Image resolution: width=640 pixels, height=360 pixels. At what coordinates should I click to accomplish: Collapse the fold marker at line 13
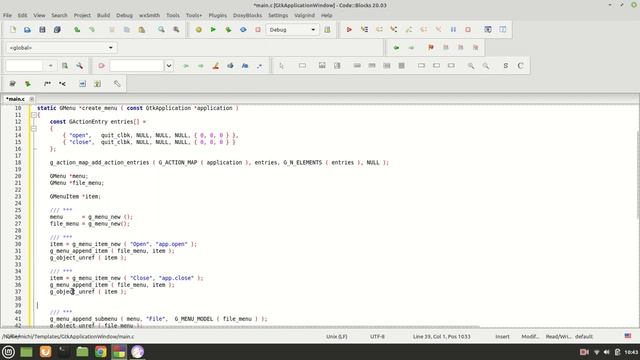[x=34, y=129]
